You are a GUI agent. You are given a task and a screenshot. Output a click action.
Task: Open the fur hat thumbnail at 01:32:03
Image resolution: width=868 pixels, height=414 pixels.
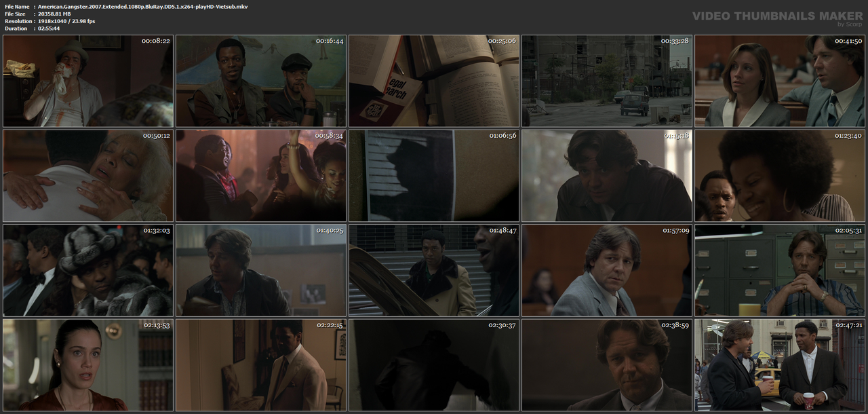pos(88,271)
